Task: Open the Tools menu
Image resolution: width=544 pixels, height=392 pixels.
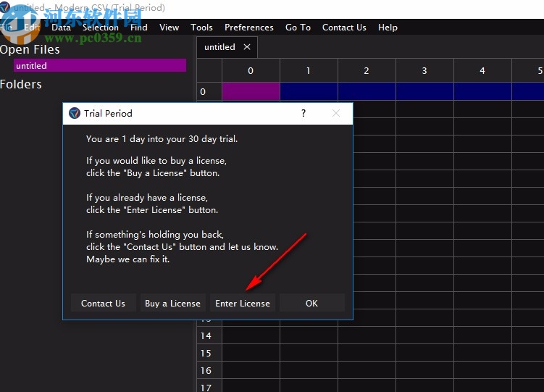Action: [x=201, y=28]
